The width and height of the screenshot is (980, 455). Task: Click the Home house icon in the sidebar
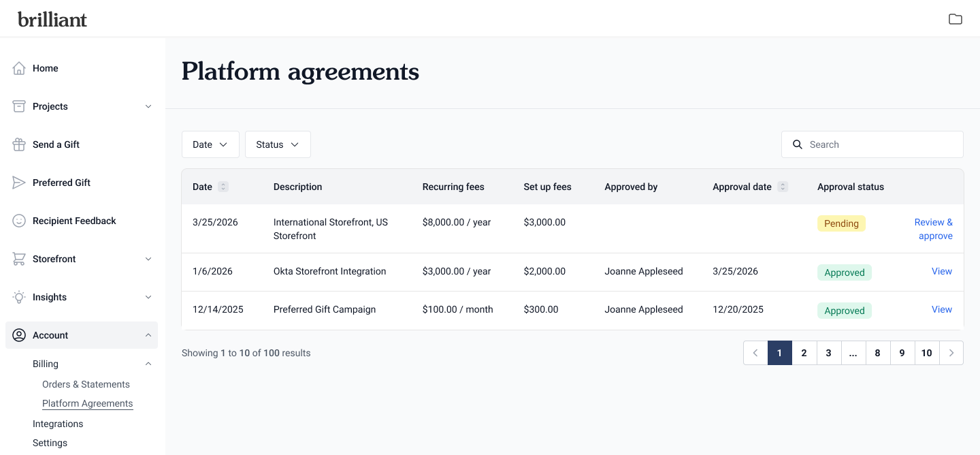tap(19, 68)
